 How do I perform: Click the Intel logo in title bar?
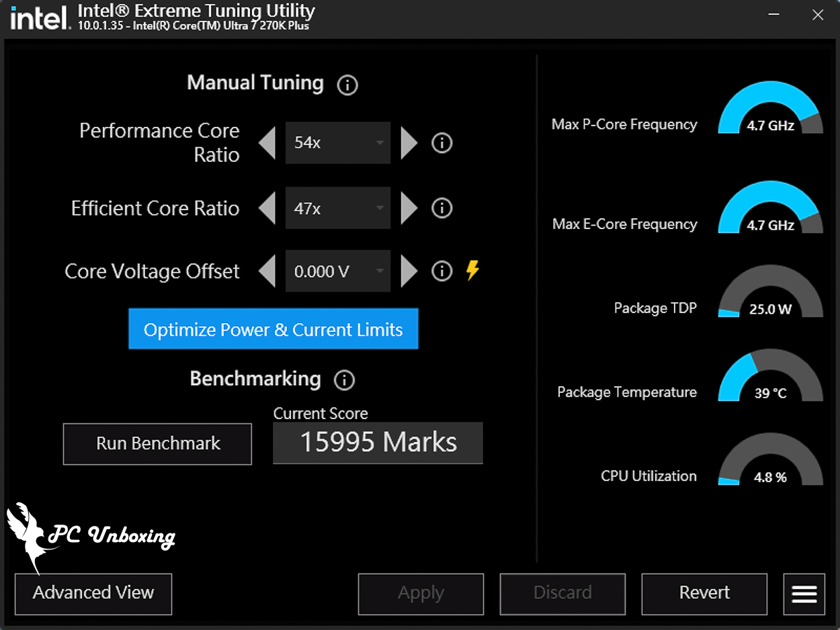coord(40,17)
